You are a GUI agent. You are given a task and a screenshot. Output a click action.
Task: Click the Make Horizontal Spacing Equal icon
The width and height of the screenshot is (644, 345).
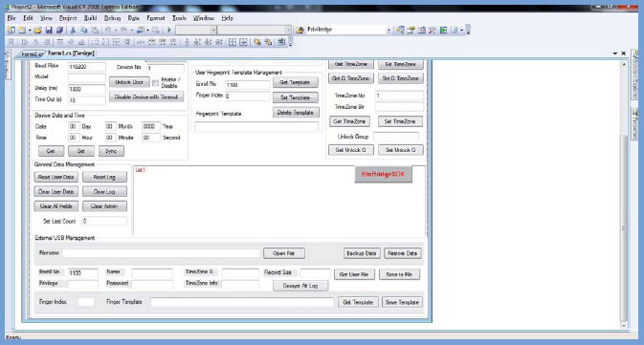[141, 42]
